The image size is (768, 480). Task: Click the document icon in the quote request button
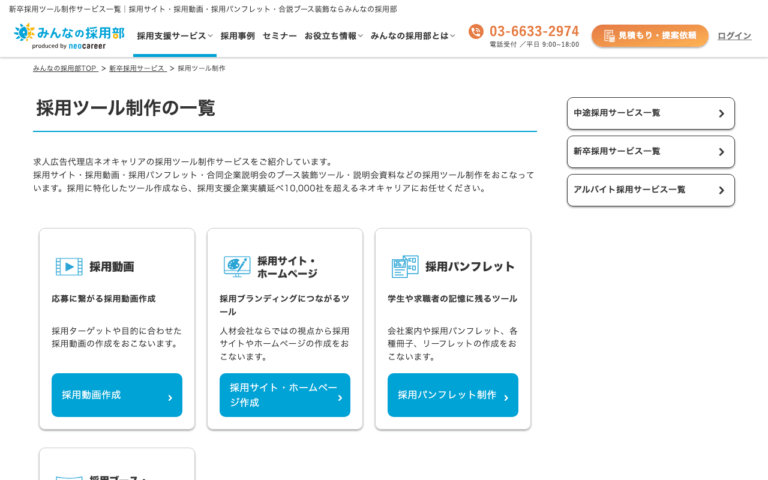point(609,36)
